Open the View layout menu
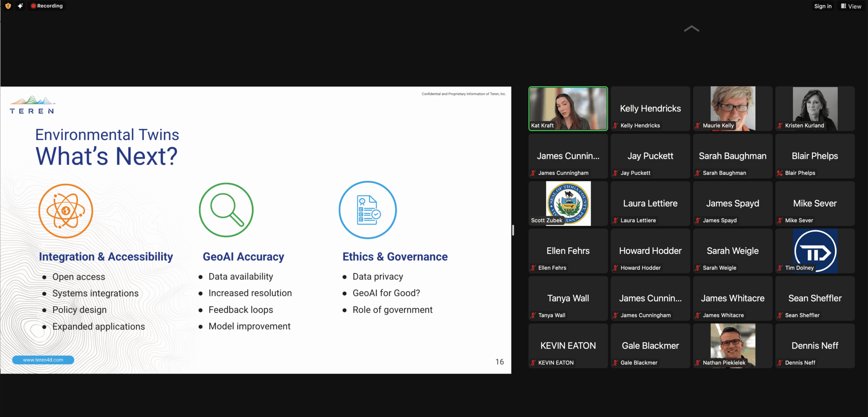The height and width of the screenshot is (417, 868). click(x=851, y=6)
